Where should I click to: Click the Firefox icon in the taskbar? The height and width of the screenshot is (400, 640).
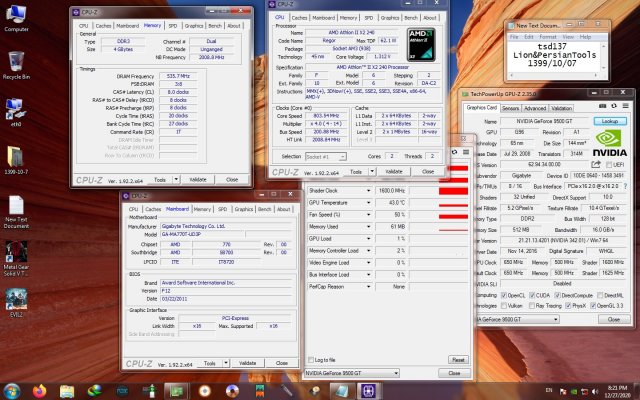[40, 389]
